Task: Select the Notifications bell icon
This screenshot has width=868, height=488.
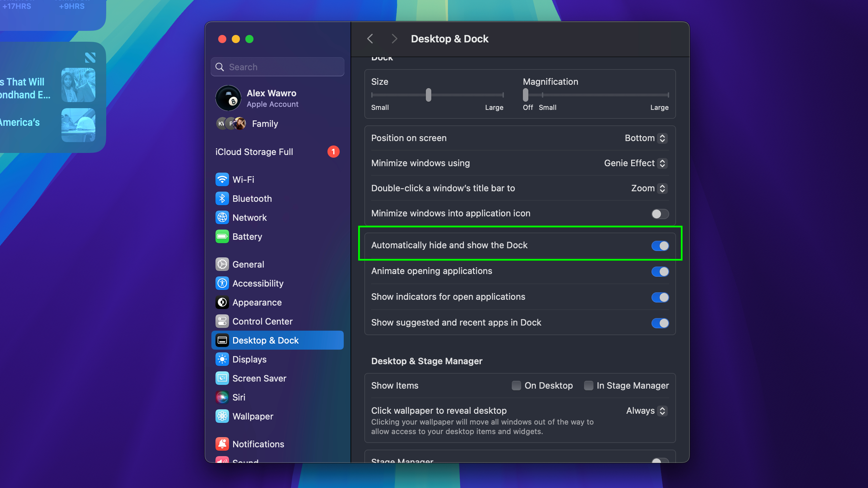Action: [x=222, y=444]
